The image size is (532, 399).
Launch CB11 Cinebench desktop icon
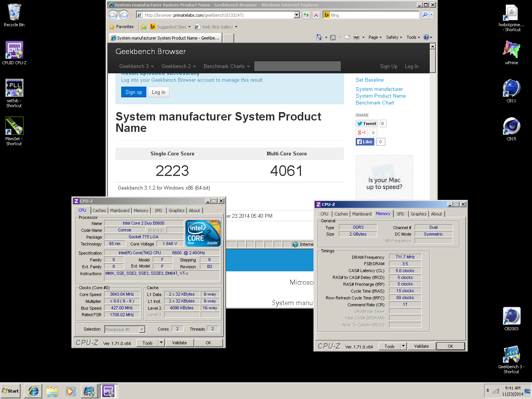coord(511,91)
